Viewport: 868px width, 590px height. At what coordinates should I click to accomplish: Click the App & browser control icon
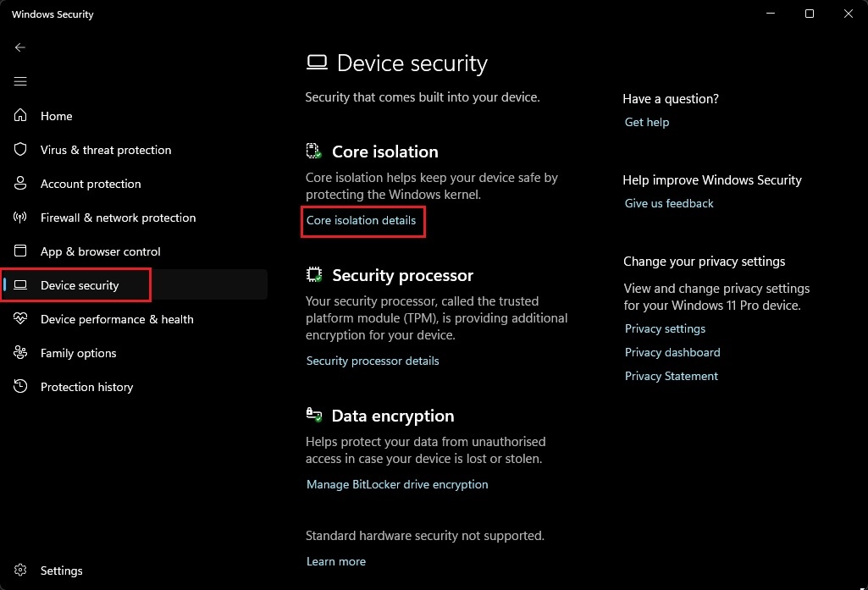pos(22,251)
